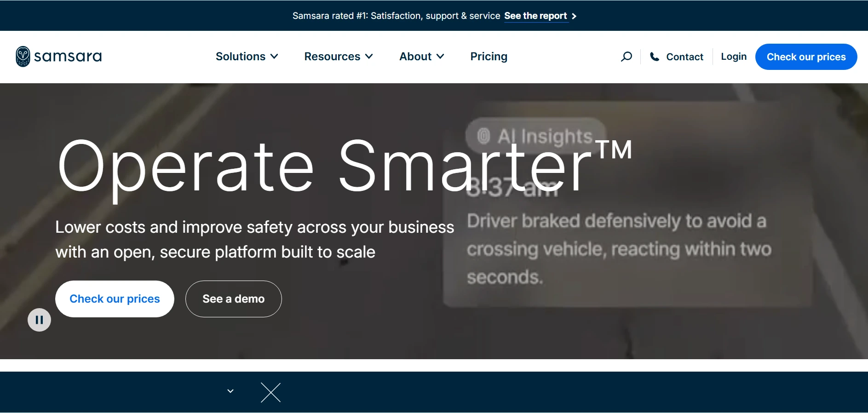Close the bottom banner with X
868x413 pixels.
[x=270, y=392]
